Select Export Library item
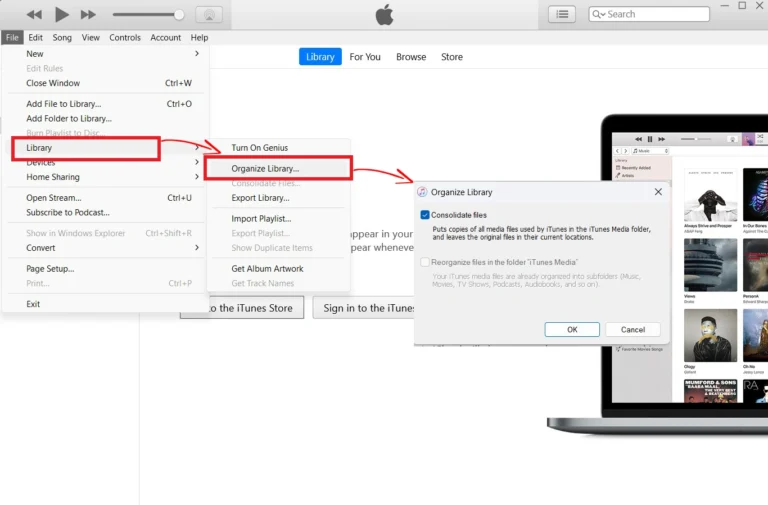The image size is (768, 505). [x=278, y=198]
